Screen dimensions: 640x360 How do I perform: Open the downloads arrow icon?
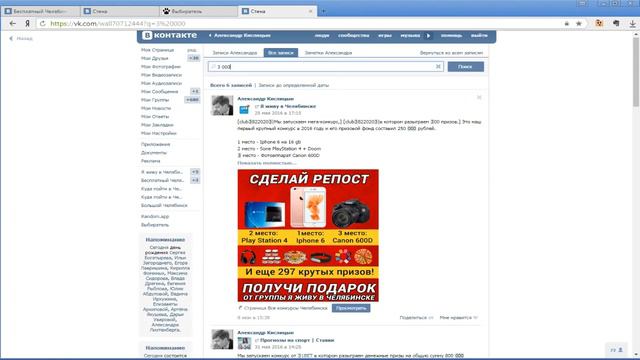[x=632, y=24]
